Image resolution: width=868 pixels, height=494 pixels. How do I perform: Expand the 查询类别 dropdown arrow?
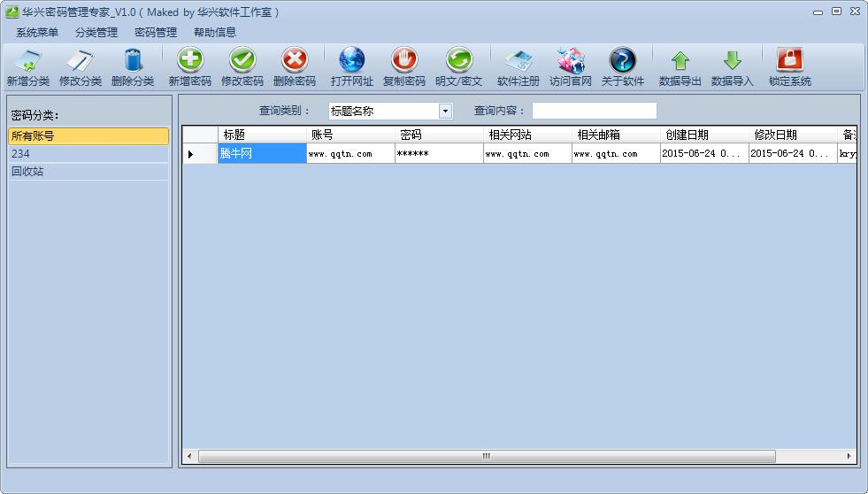click(x=445, y=112)
